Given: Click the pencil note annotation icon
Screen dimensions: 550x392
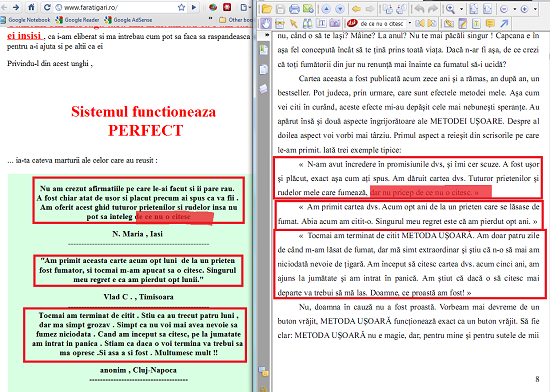Looking at the screenshot, I should (463, 23).
